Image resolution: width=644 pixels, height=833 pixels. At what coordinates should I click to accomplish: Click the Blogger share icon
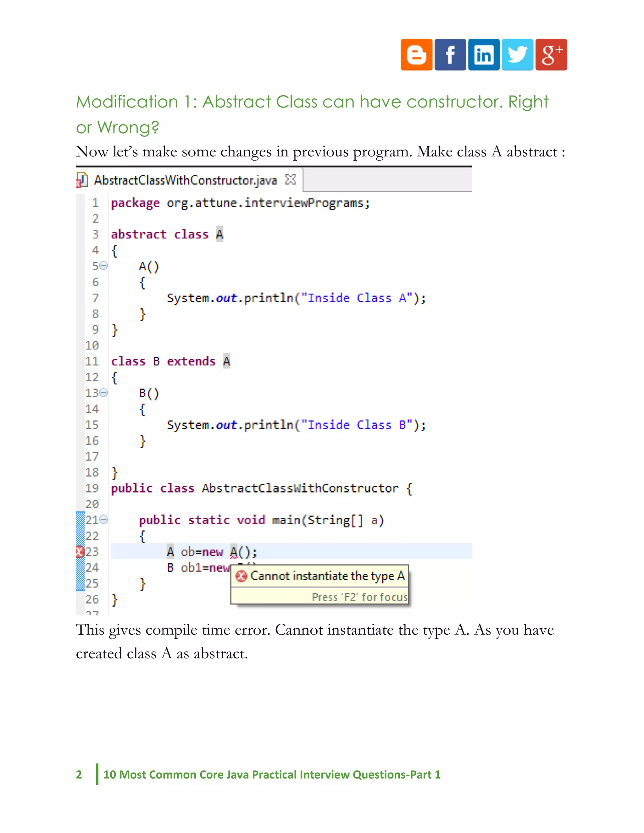416,55
